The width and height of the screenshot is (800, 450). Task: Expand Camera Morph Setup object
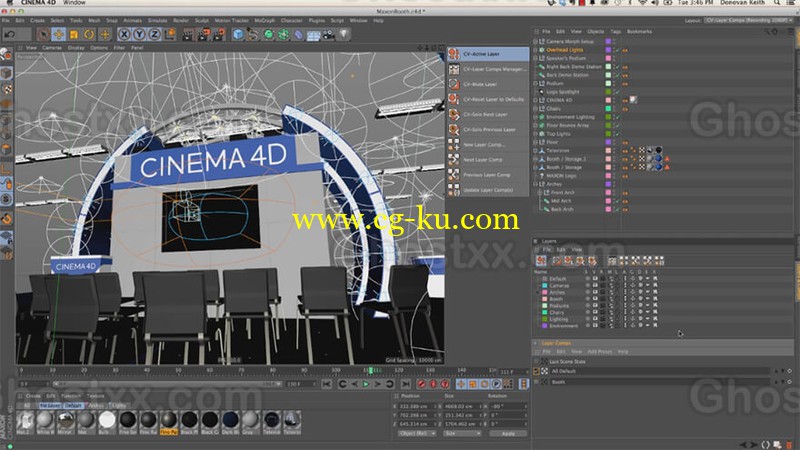click(535, 41)
